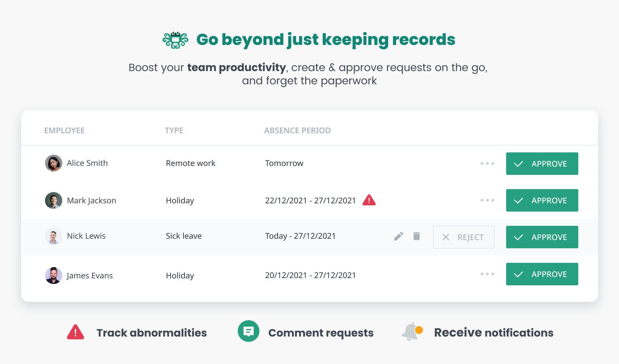
Task: Click James Evans's profile picture
Action: click(54, 275)
